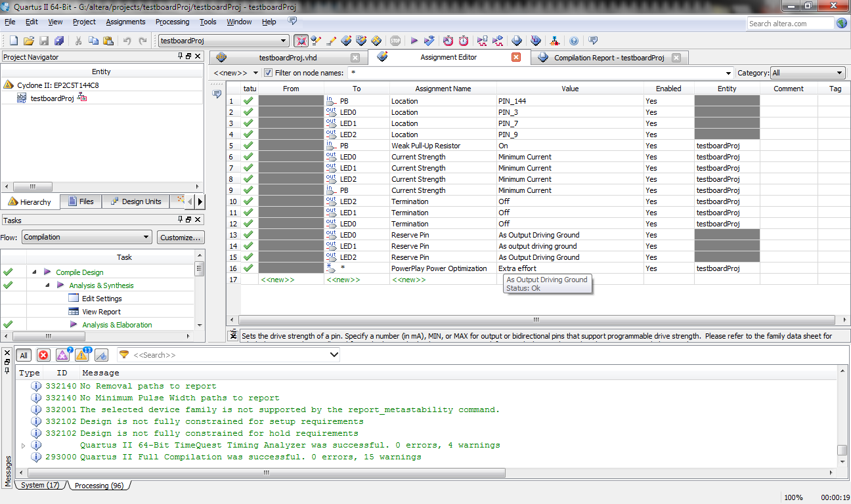Toggle the All messages filter button
The height and width of the screenshot is (504, 851).
(x=24, y=355)
